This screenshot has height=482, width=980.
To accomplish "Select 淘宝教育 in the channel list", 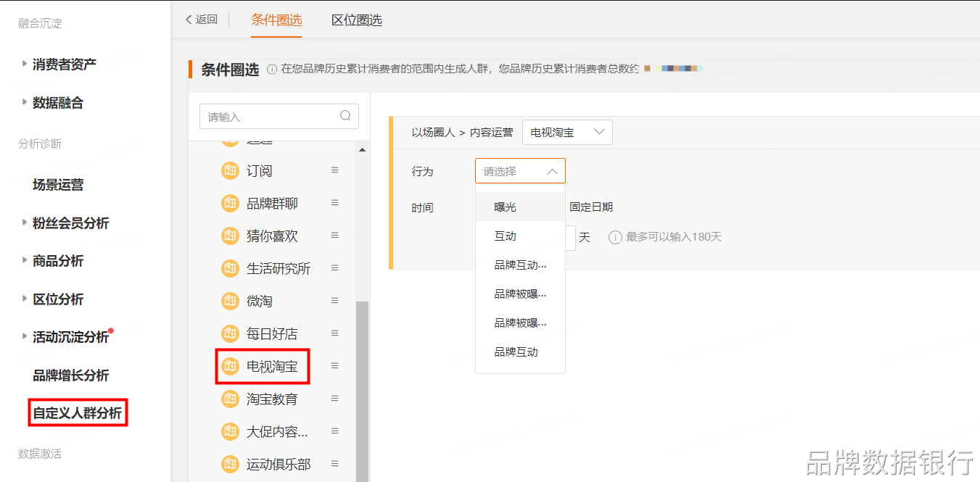I will point(272,399).
